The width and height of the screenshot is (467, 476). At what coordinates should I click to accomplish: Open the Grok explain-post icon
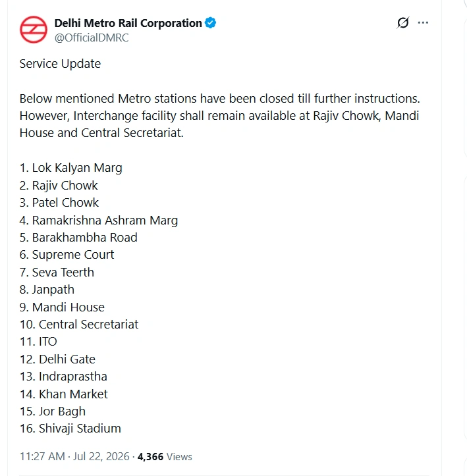tap(403, 23)
